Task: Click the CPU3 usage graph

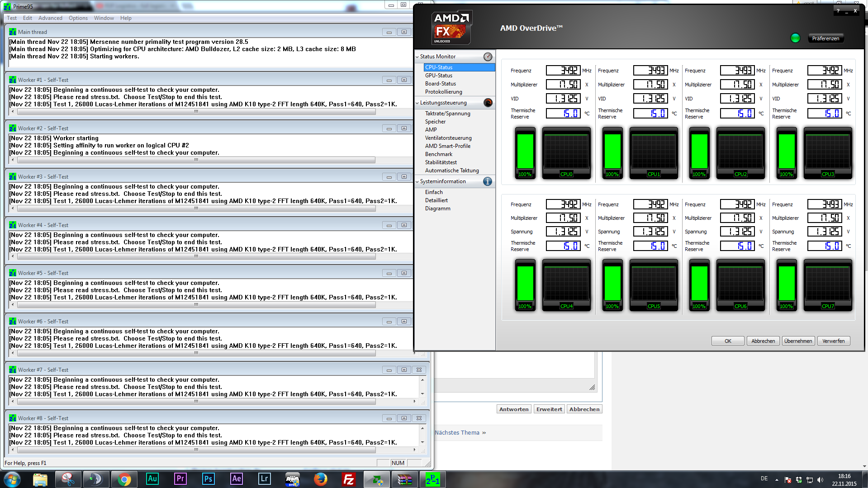Action: tap(828, 154)
